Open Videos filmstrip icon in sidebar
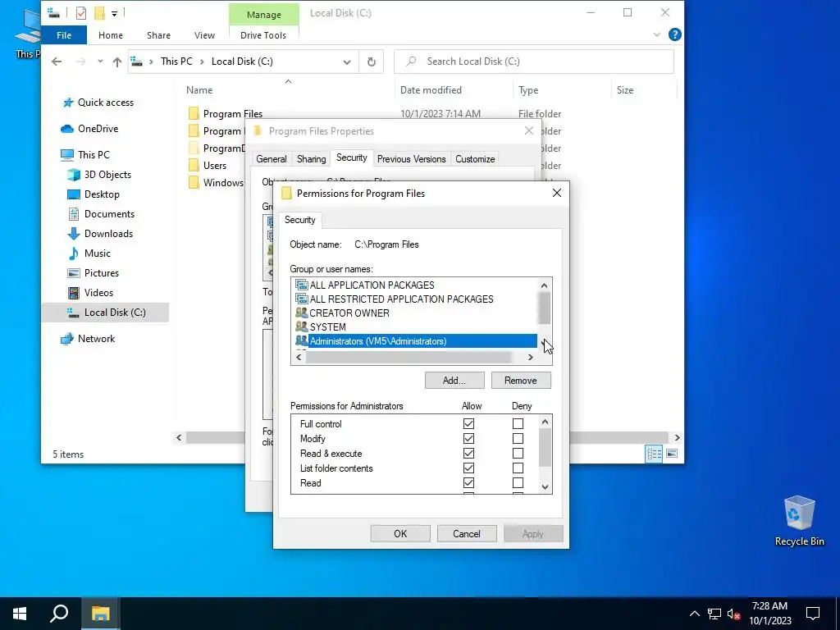Image resolution: width=840 pixels, height=630 pixels. tap(73, 293)
